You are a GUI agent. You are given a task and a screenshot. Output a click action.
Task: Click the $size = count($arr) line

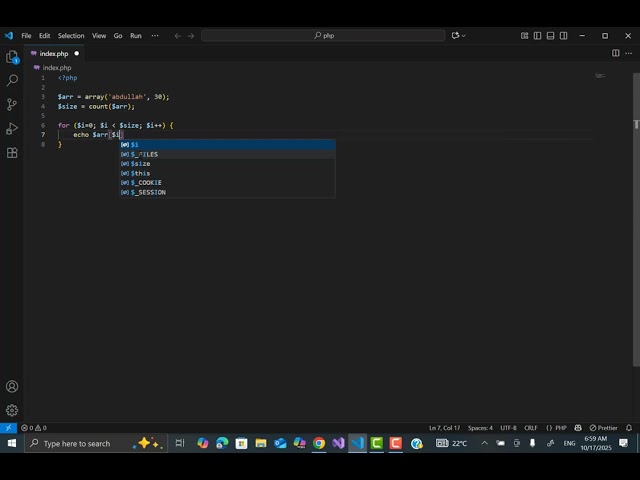point(96,107)
